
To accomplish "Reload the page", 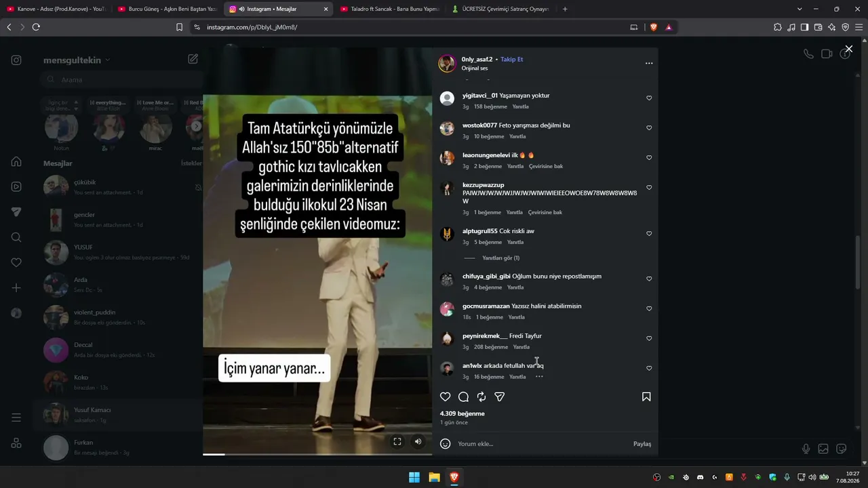I will coord(36,27).
